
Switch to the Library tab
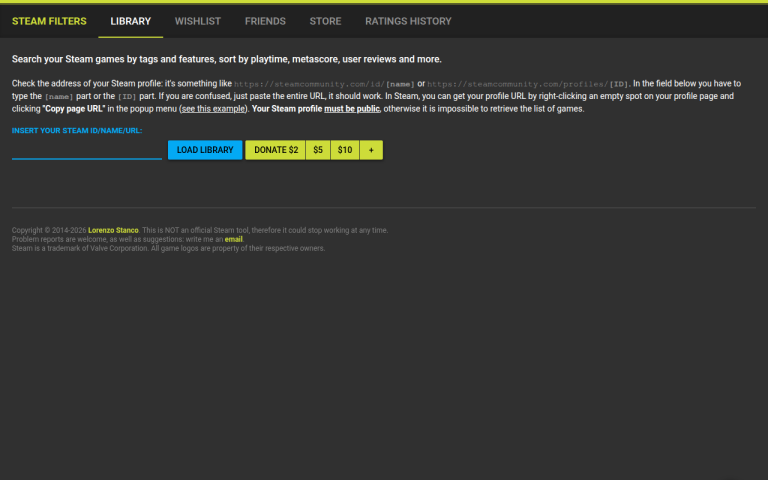click(130, 21)
